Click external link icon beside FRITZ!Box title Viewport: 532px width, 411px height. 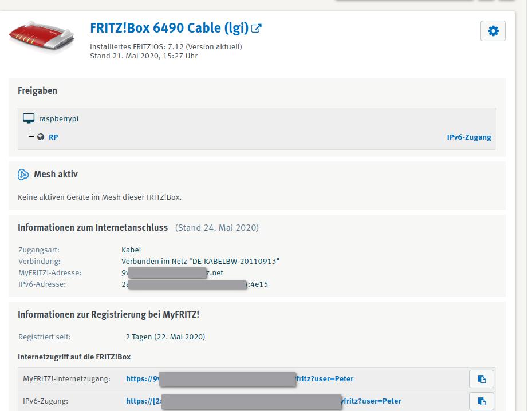tap(257, 28)
